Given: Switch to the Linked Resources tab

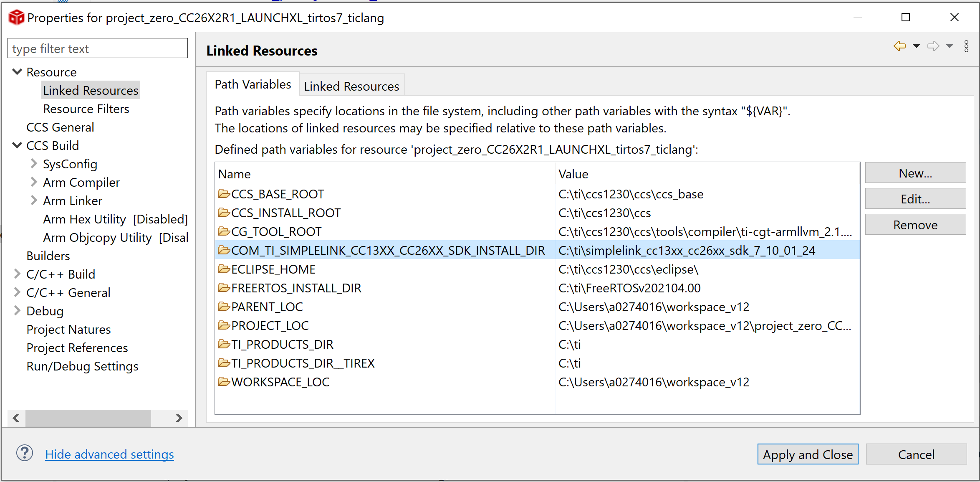Looking at the screenshot, I should point(351,86).
